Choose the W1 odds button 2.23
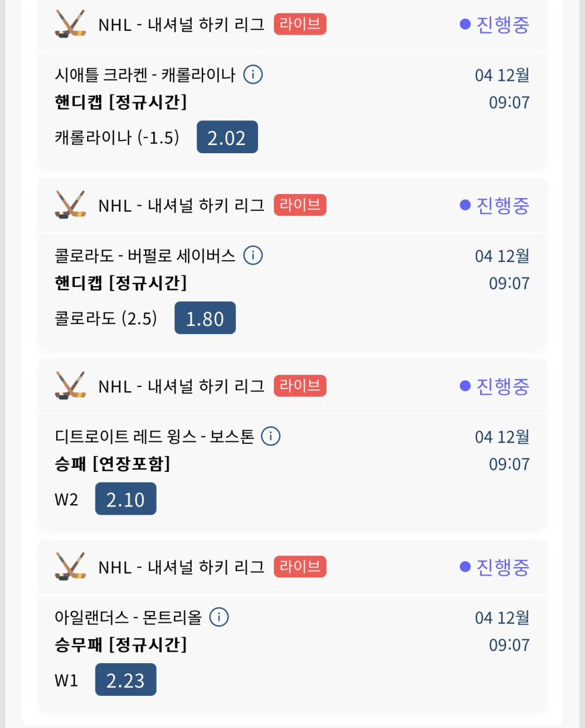Image resolution: width=585 pixels, height=728 pixels. tap(126, 679)
